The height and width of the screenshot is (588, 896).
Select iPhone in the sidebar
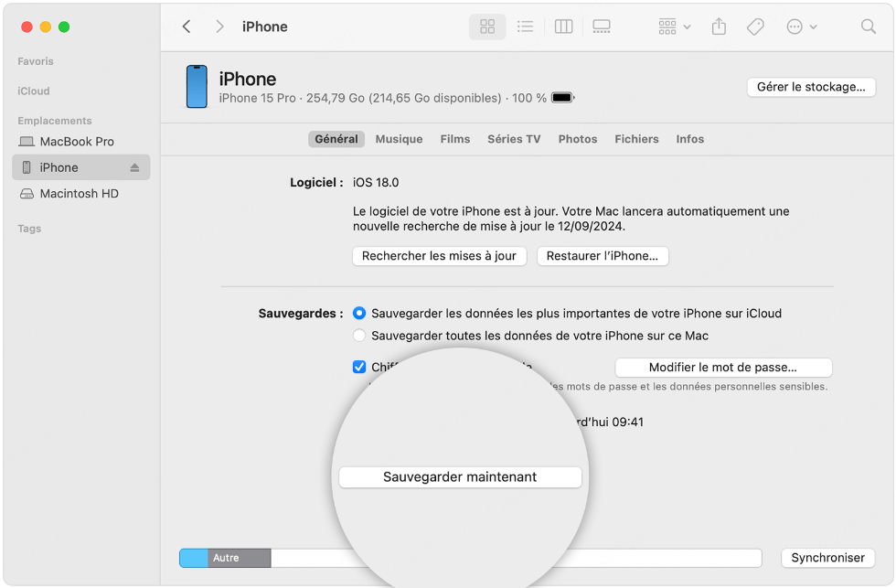80,167
